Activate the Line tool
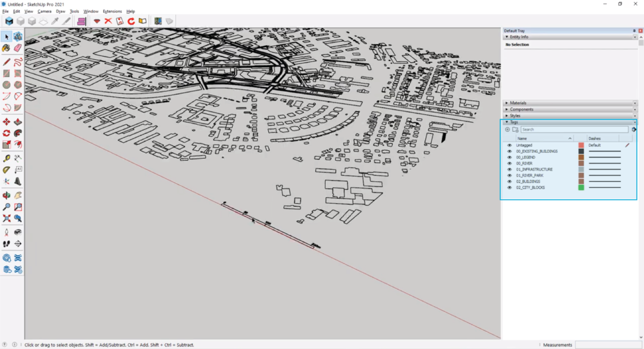This screenshot has width=644, height=349. pyautogui.click(x=6, y=62)
